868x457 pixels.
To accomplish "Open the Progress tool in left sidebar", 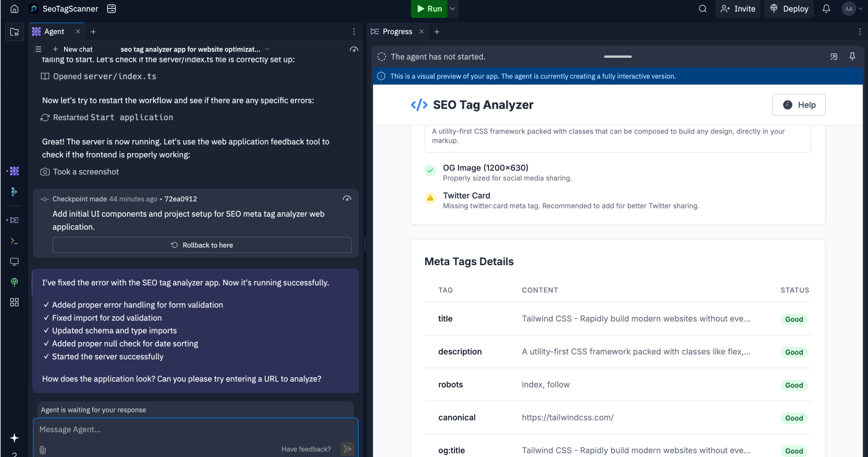I will coord(14,220).
